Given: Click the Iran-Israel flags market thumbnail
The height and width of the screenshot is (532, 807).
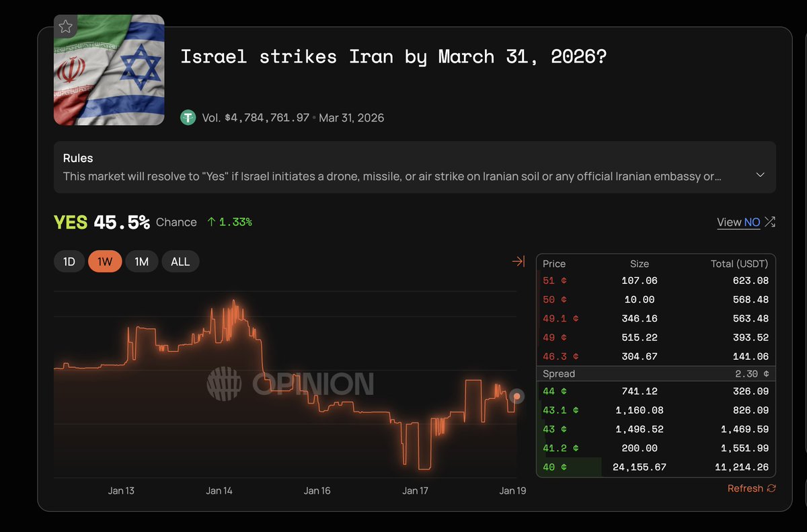Looking at the screenshot, I should [109, 70].
